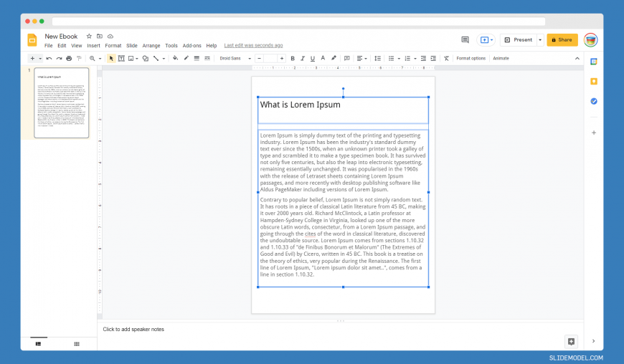624x364 pixels.
Task: Open the highlight color marker tool
Action: coord(334,58)
